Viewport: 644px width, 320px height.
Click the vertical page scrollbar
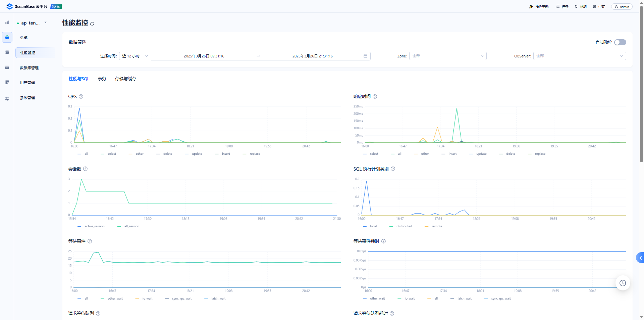(x=641, y=84)
